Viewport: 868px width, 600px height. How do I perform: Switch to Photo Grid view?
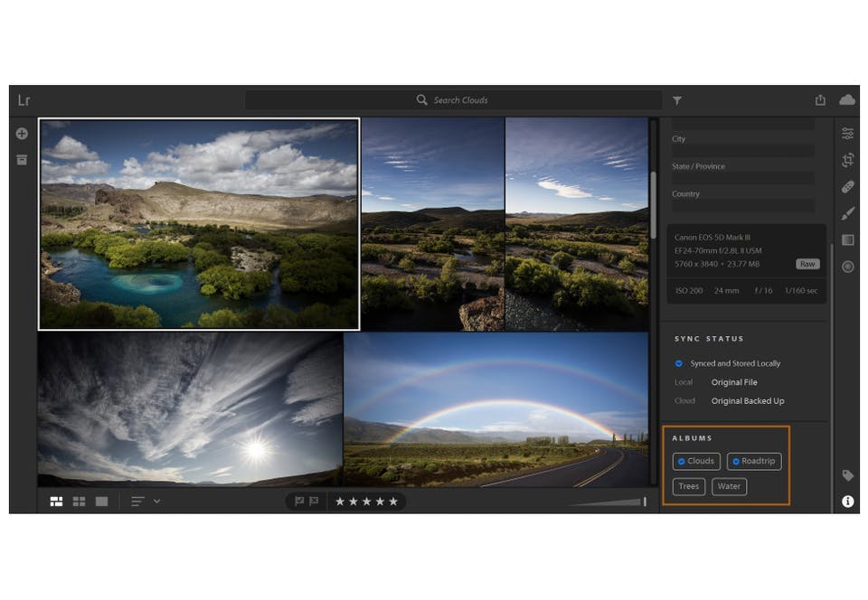pyautogui.click(x=56, y=501)
